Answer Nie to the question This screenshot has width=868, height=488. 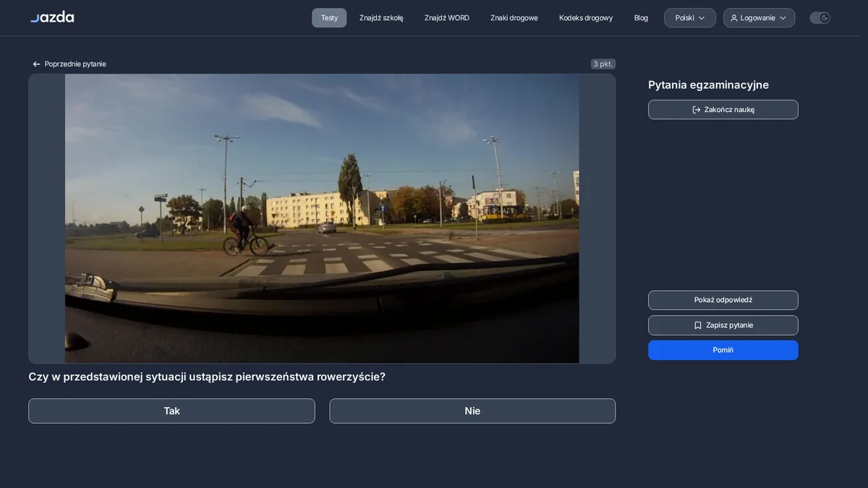(x=472, y=411)
